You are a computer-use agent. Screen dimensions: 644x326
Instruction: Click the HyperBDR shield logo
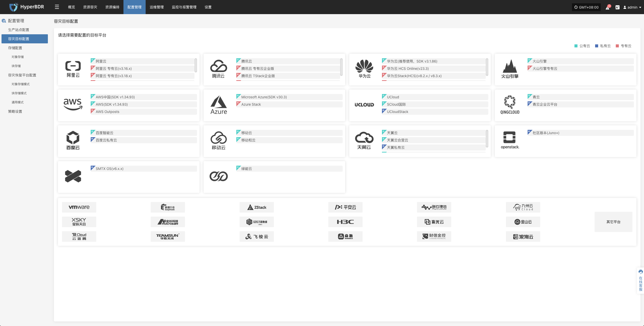click(x=13, y=7)
